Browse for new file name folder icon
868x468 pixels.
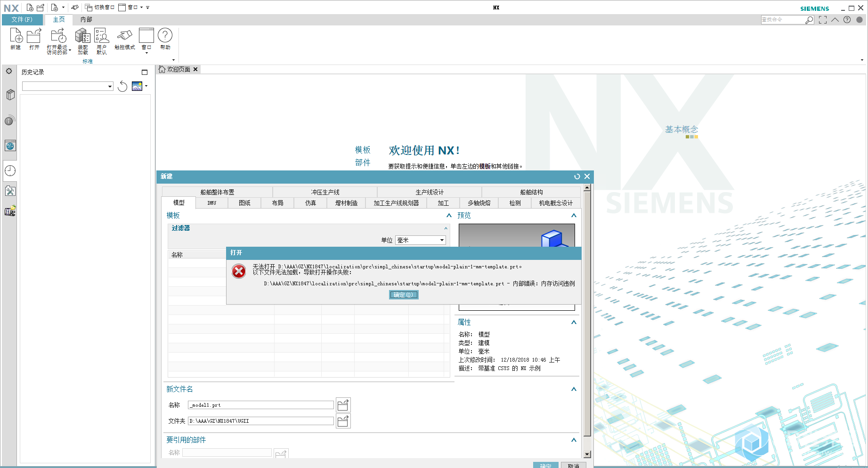(343, 405)
